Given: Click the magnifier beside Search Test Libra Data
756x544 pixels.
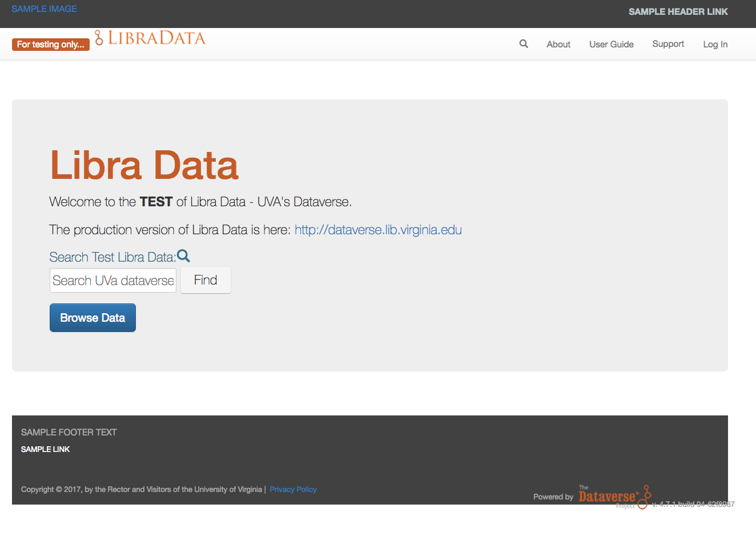Looking at the screenshot, I should [183, 256].
